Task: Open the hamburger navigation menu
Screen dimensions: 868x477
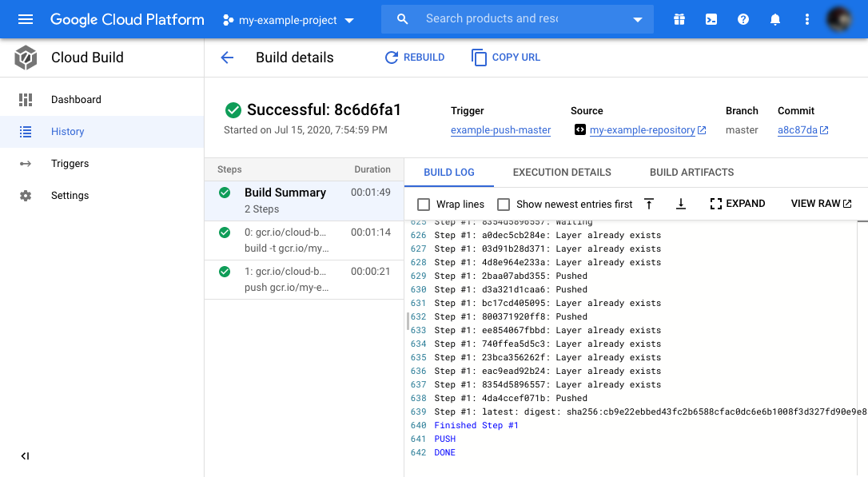Action: (26, 20)
